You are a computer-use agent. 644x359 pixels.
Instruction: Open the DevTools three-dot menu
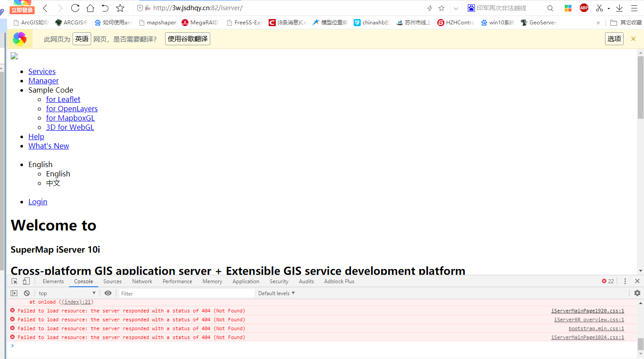(625, 281)
